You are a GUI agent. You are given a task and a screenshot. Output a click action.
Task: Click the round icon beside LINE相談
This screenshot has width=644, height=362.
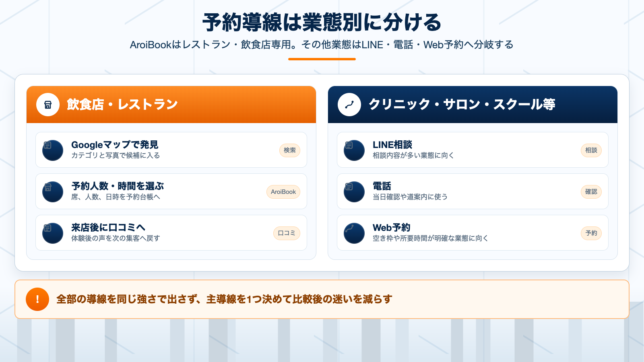point(354,150)
